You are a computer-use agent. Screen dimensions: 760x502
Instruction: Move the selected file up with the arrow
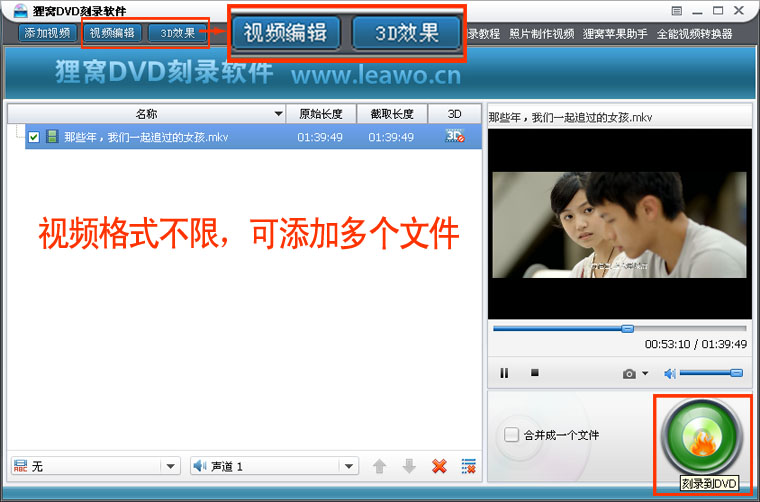pyautogui.click(x=380, y=466)
